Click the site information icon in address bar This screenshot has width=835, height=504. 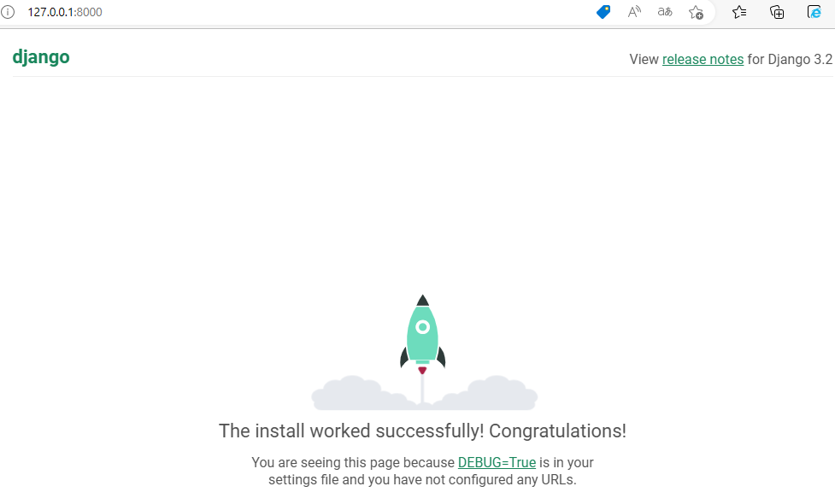click(x=8, y=12)
